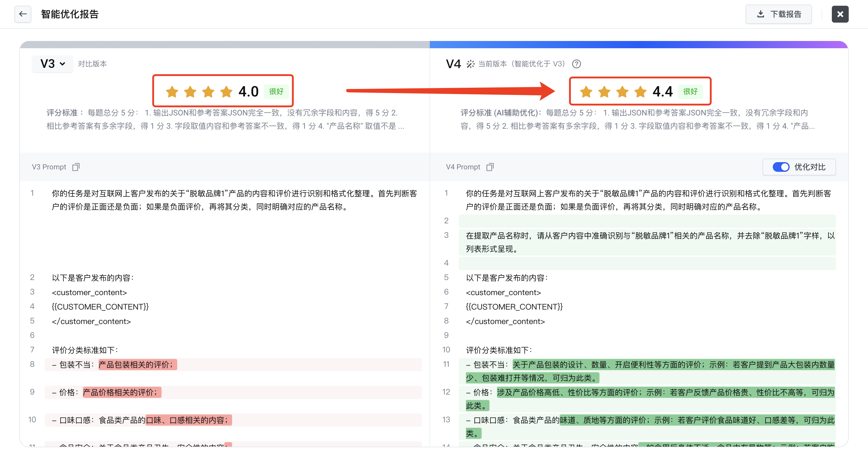Open the V3 version dropdown
This screenshot has height=469, width=868.
52,64
